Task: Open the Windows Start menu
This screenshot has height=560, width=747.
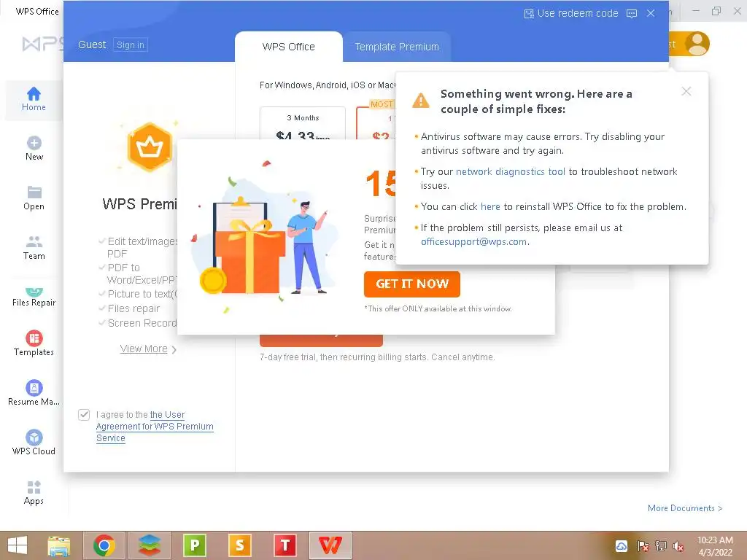Action: coord(18,545)
